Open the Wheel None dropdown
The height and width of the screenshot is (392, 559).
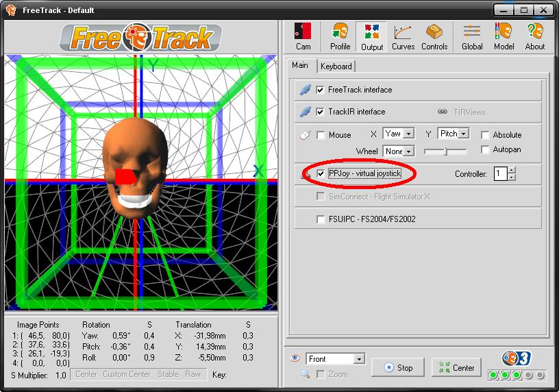399,151
